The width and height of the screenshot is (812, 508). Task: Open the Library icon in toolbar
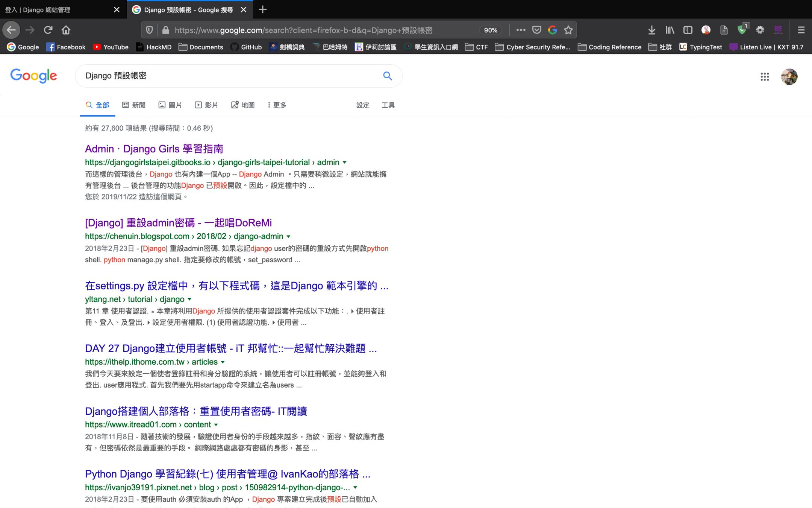tap(670, 30)
